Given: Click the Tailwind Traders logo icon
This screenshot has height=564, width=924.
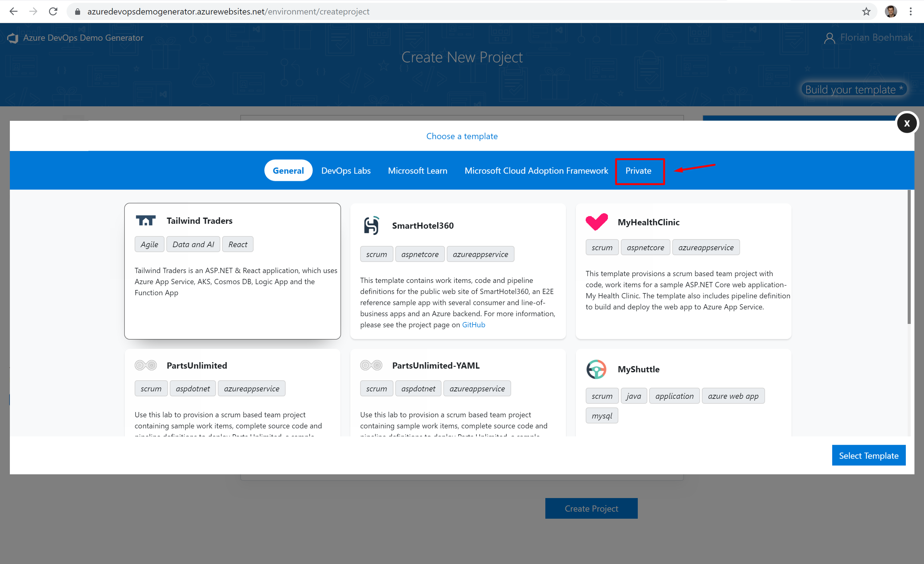Looking at the screenshot, I should (x=145, y=220).
